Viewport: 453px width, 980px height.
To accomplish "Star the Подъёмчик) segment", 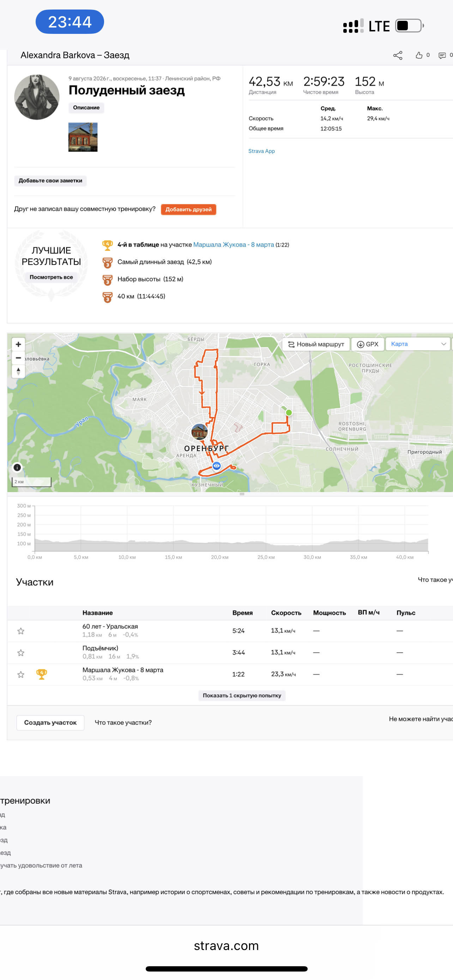I will (21, 653).
